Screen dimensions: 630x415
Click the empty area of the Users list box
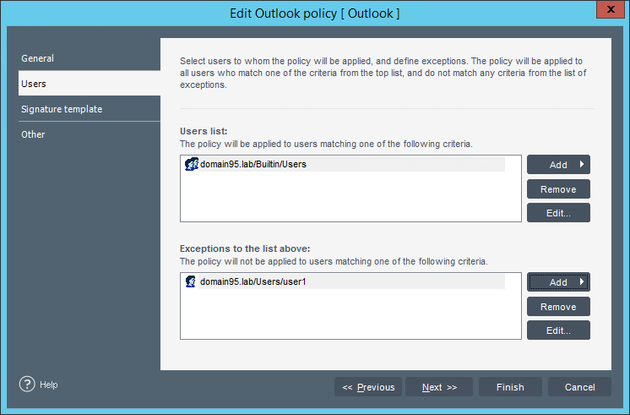350,197
